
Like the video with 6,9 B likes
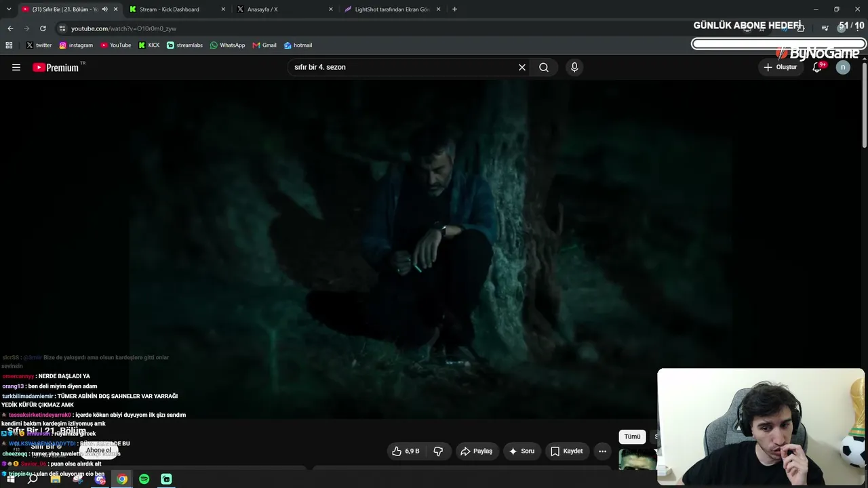pos(406,451)
